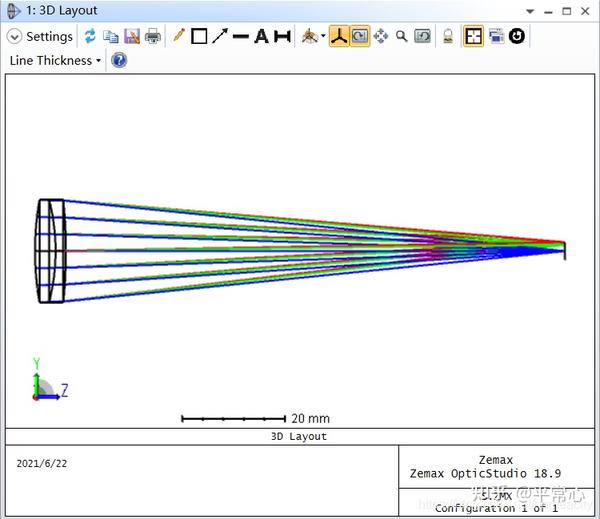
Task: Select the arrow draw tool
Action: 220,36
